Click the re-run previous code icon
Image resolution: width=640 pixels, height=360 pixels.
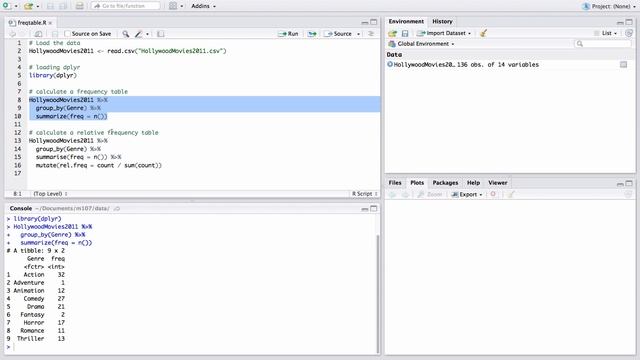coord(312,34)
